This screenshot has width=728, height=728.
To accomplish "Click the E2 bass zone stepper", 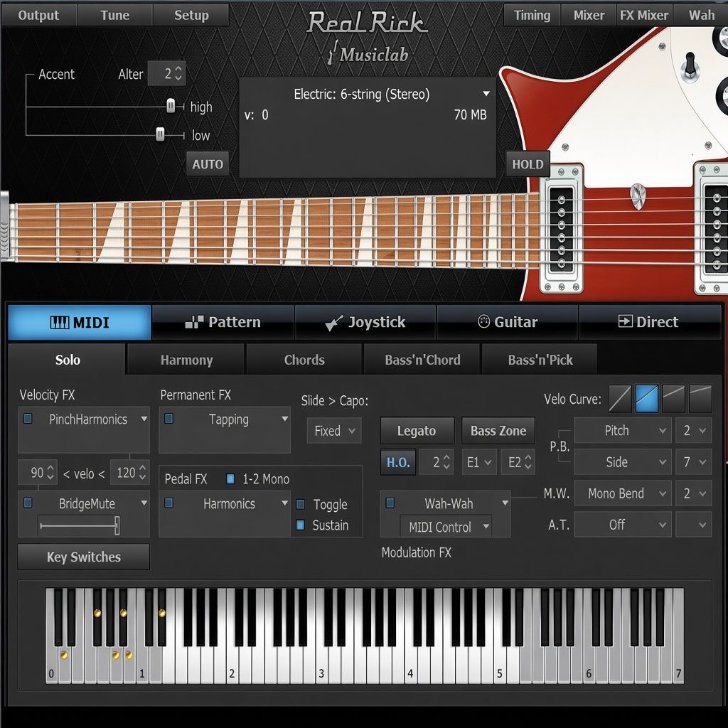I will (x=528, y=462).
